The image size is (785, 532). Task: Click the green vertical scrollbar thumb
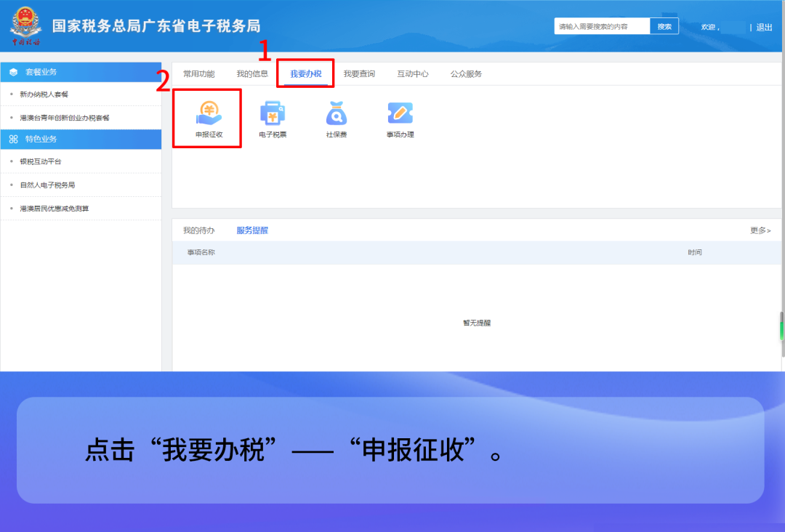[x=781, y=331]
